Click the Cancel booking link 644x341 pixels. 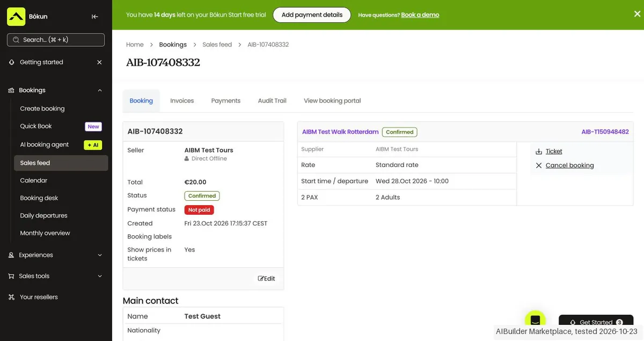pos(570,165)
